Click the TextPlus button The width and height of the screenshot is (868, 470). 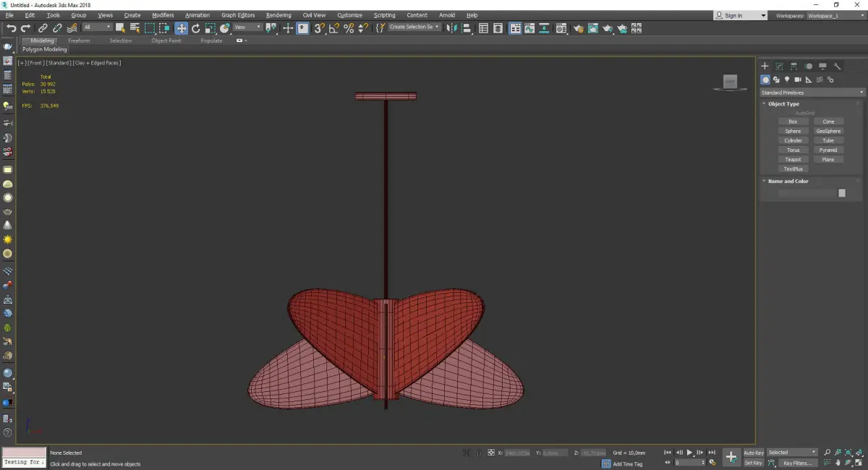coord(793,168)
